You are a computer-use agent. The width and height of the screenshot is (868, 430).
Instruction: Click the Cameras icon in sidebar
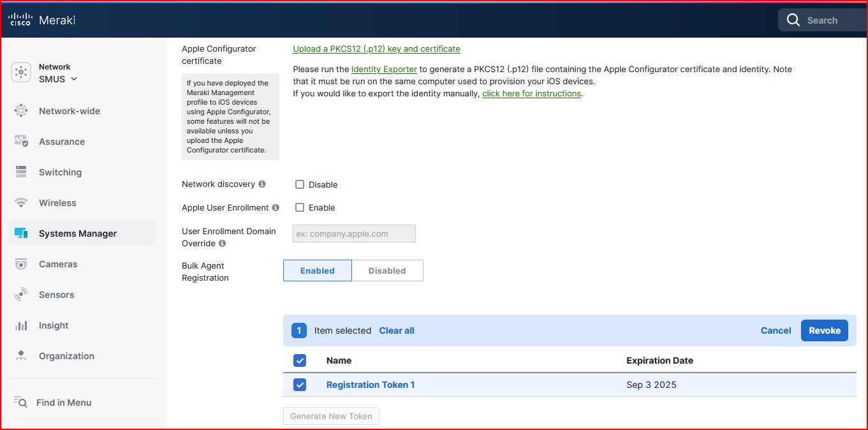[x=21, y=264]
